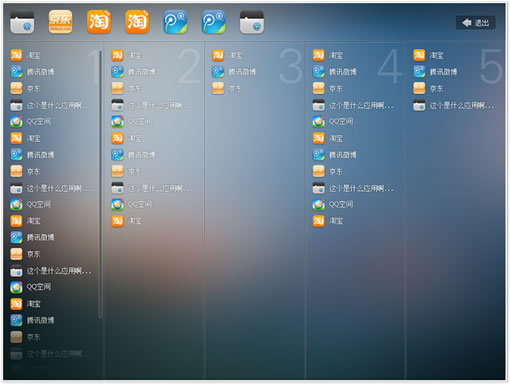This screenshot has height=384, width=510.
Task: Select the 淘宝 icon in column 5
Action: (419, 55)
